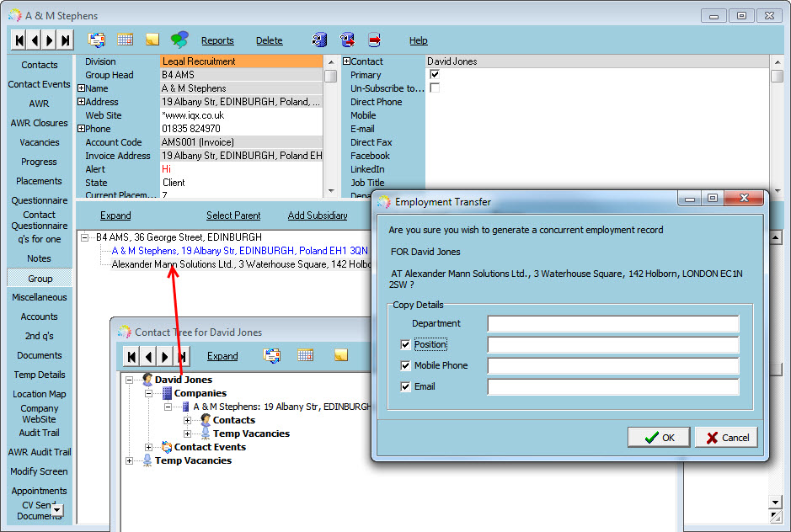Image resolution: width=791 pixels, height=532 pixels.
Task: Go to previous record in Contact Tree window
Action: [x=148, y=357]
